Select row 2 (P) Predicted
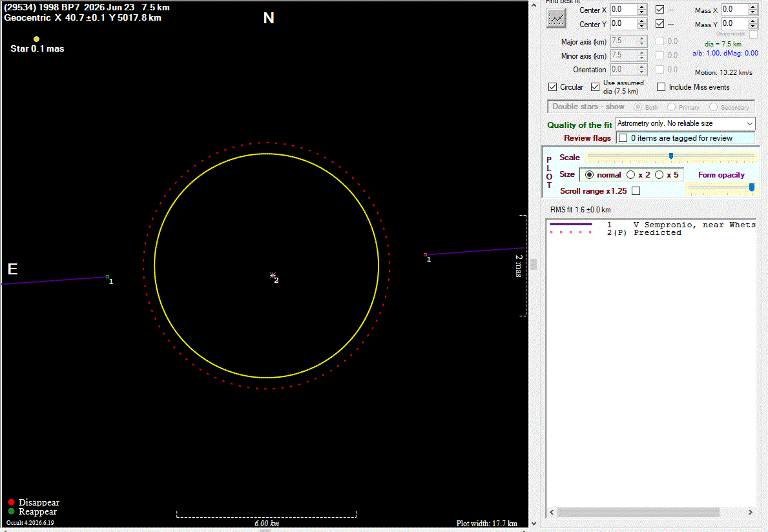 pyautogui.click(x=652, y=232)
